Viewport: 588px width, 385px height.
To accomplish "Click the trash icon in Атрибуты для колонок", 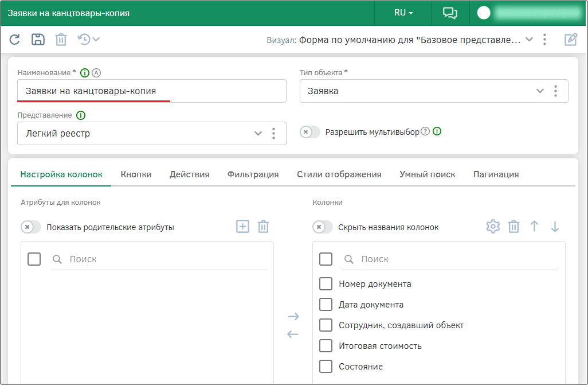I will [x=263, y=227].
